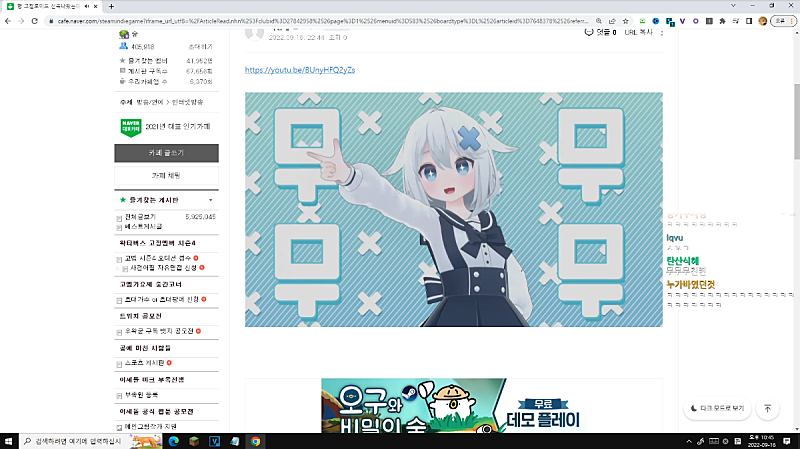Toggle 다크 모드로 보기 dark mode
This screenshot has width=800, height=449.
pos(717,408)
